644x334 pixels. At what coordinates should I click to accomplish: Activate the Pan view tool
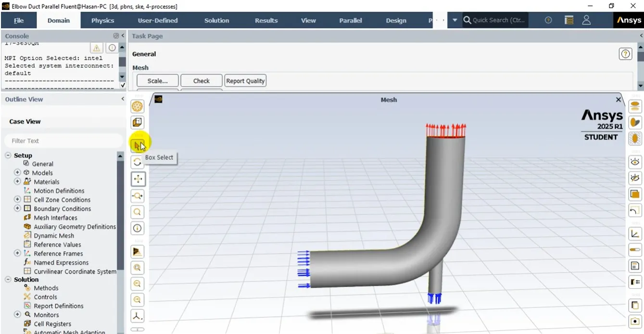(138, 179)
